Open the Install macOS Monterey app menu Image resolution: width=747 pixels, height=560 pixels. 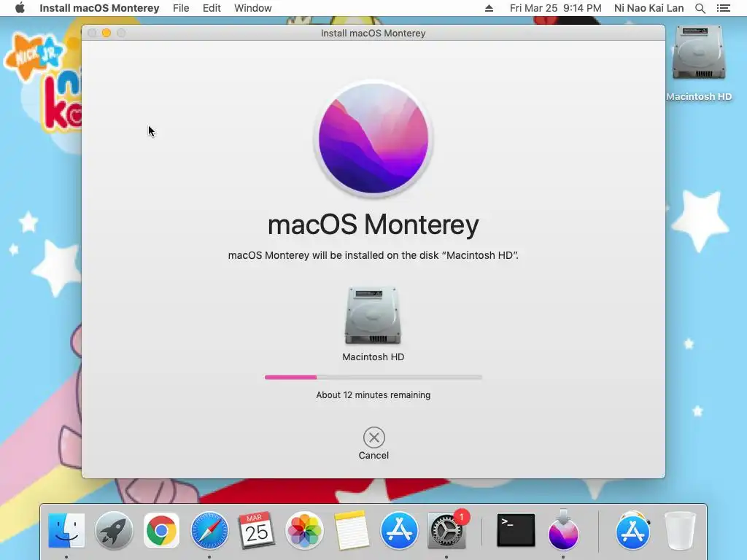99,8
